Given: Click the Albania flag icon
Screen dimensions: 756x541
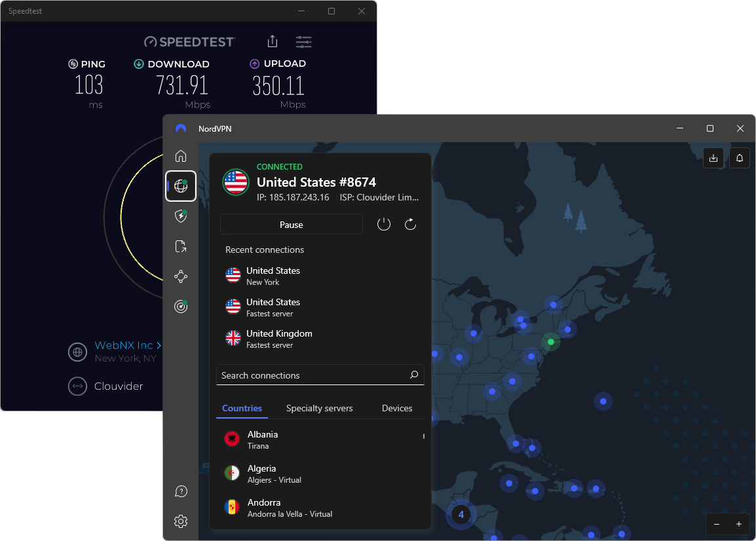Looking at the screenshot, I should pos(232,439).
